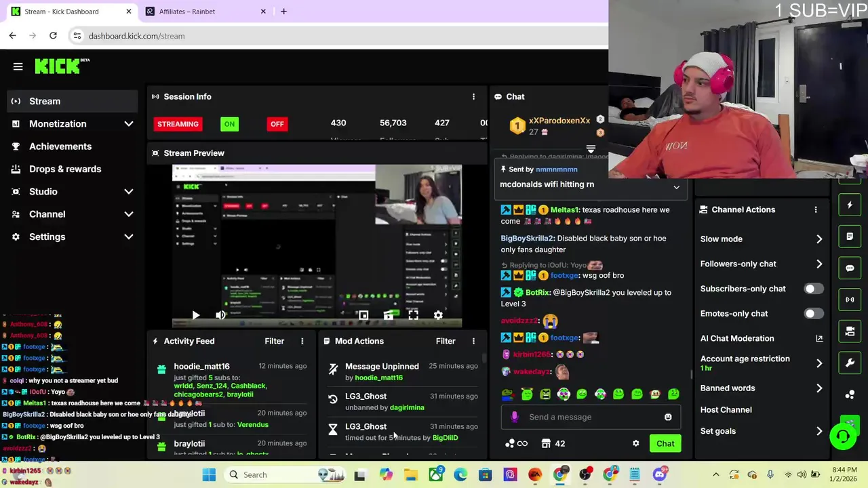868x488 pixels.
Task: Click Host Channel action
Action: point(726,409)
